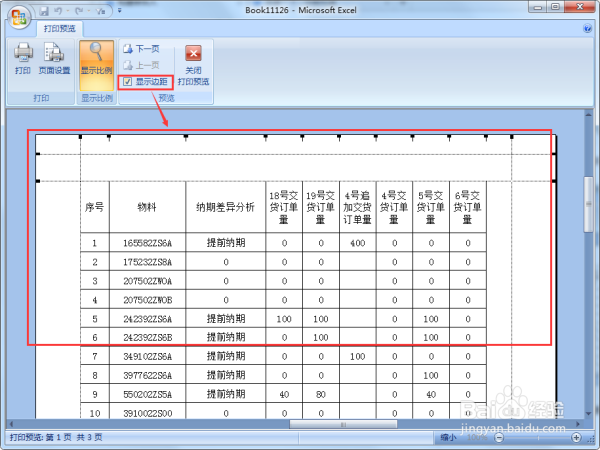Image resolution: width=600 pixels, height=450 pixels.
Task: Click zoom out minus button in status bar
Action: [x=499, y=437]
